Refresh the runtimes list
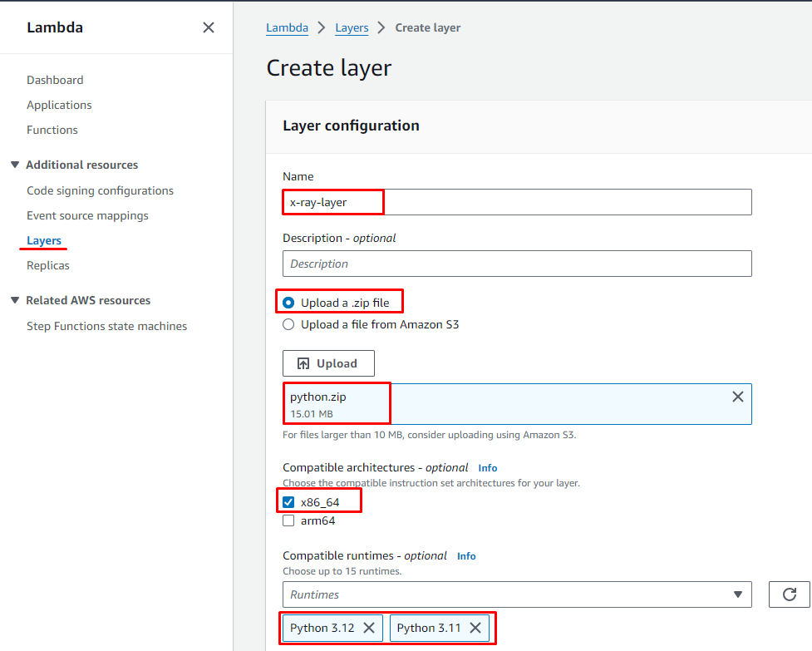Viewport: 812px width, 651px height. click(789, 594)
